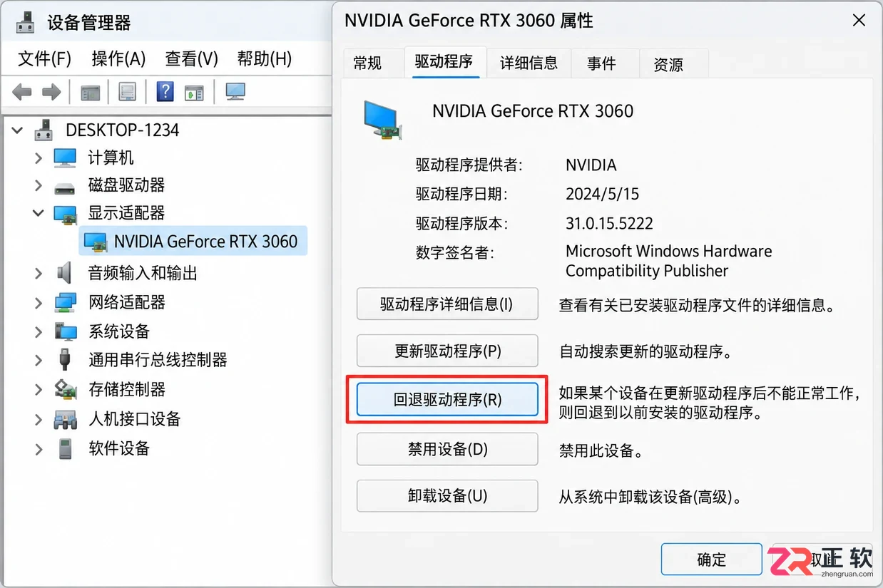Viewport: 883px width, 588px height.
Task: Click the 自动搜索更新的驱动程序 description text
Action: pyautogui.click(x=645, y=352)
